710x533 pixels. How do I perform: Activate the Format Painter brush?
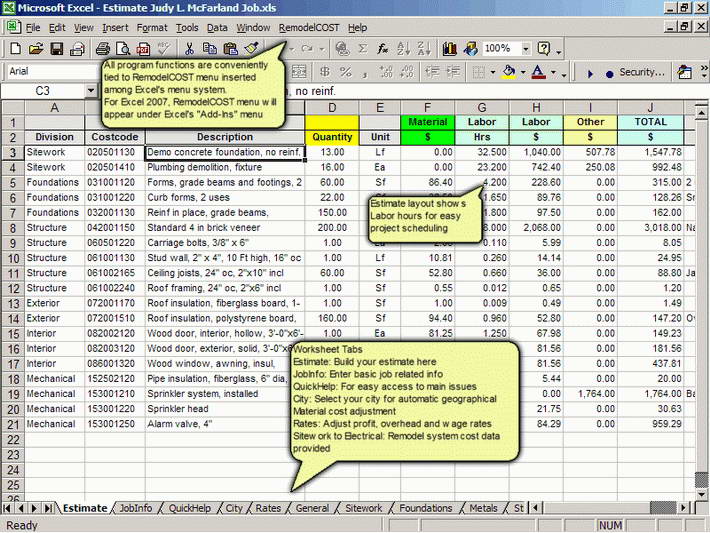(251, 48)
